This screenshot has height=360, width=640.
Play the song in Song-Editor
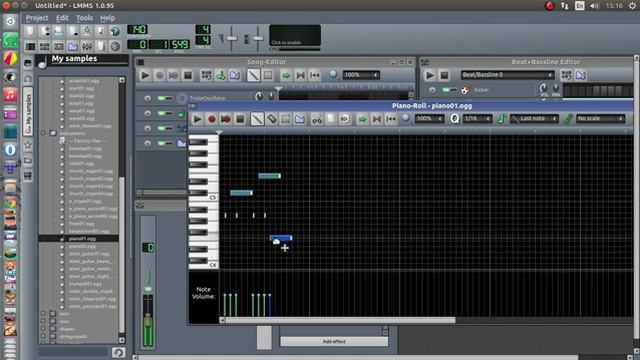click(x=145, y=75)
